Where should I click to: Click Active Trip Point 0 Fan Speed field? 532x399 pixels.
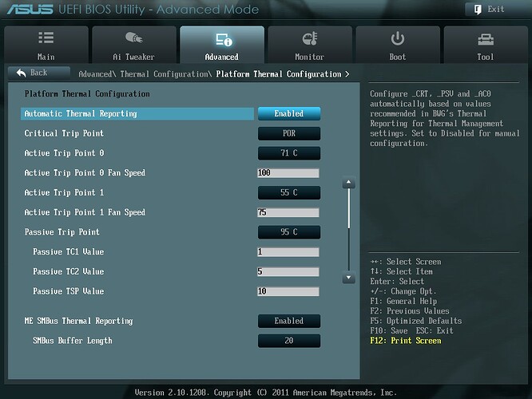[288, 173]
